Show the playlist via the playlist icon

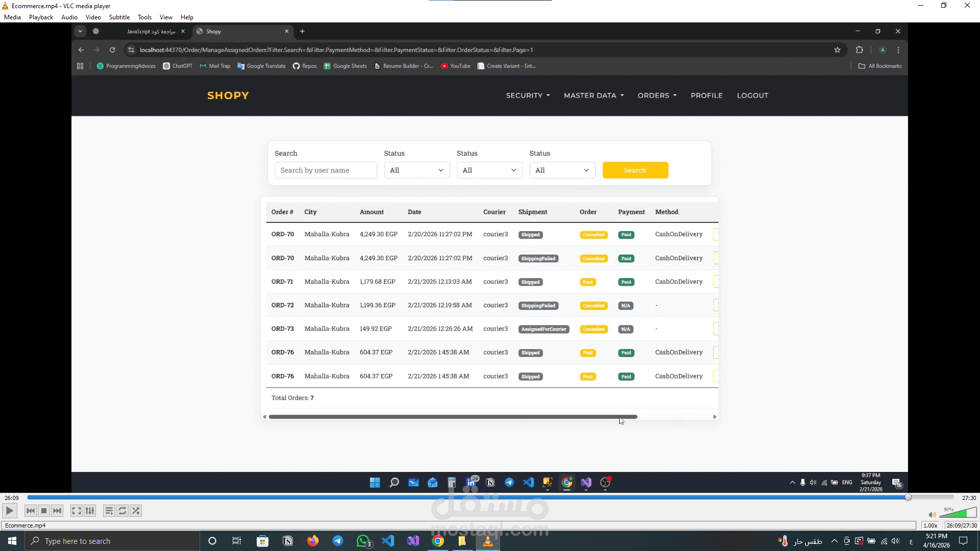coord(109,511)
